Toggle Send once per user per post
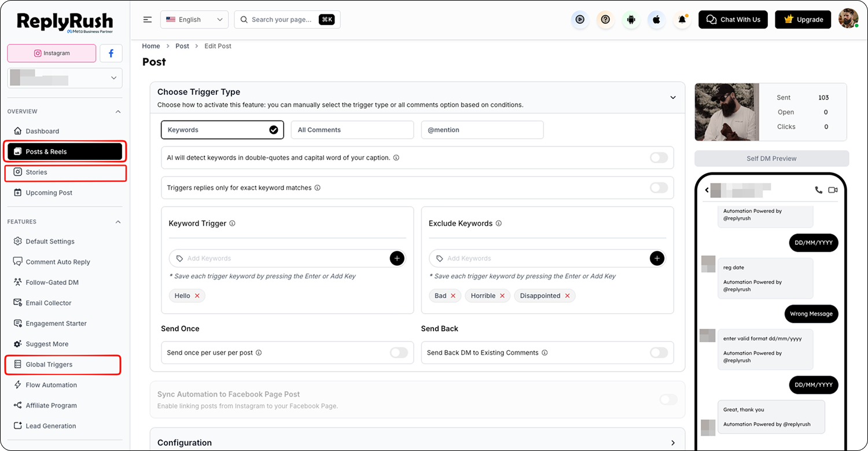 click(x=399, y=353)
